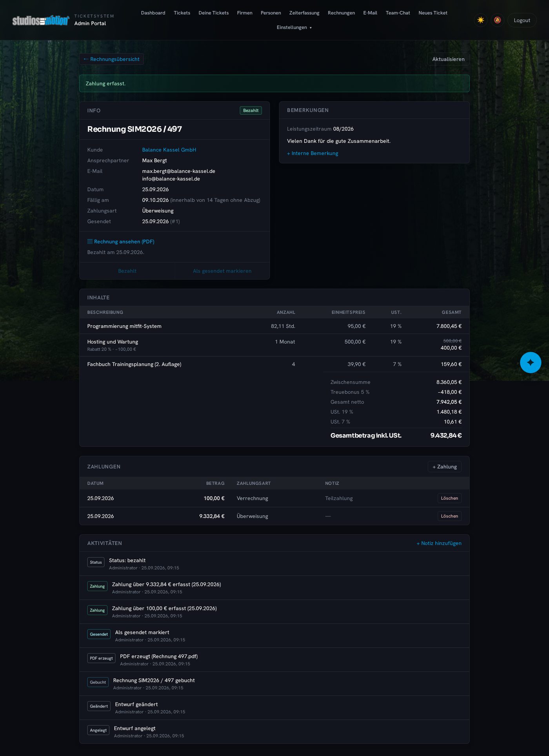Navigate to Firmen
Screen dimensions: 549x756
pos(245,13)
